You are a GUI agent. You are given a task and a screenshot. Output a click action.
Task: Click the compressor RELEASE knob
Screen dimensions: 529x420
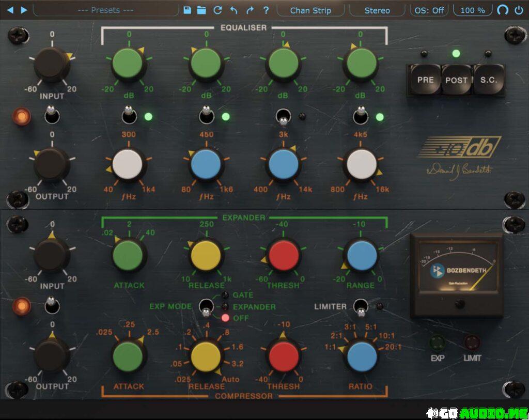206,356
